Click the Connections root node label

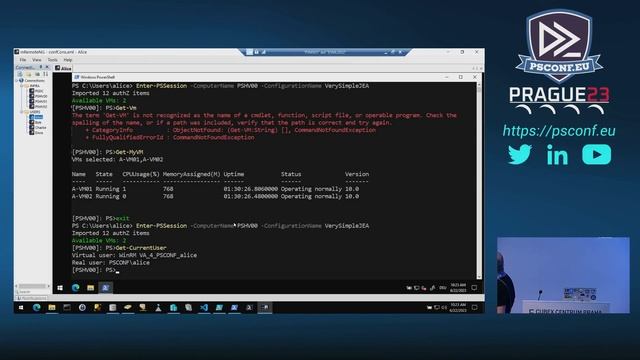click(34, 80)
